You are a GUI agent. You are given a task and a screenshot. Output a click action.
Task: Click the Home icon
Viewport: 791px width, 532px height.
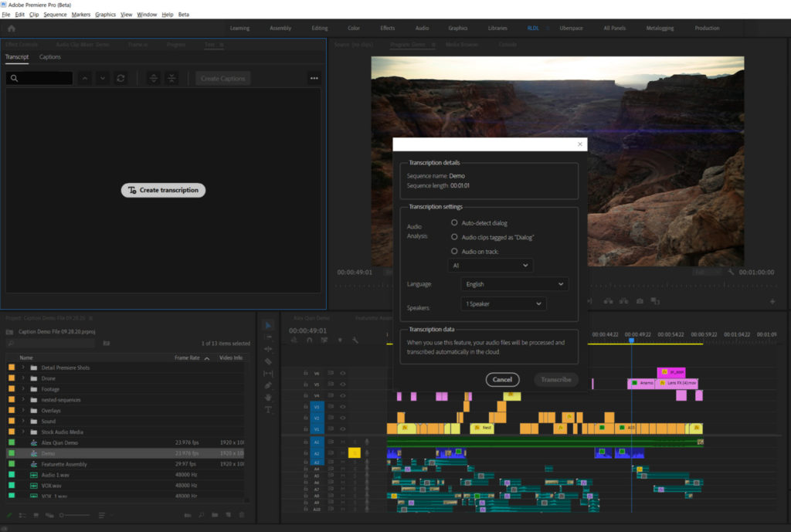click(x=12, y=29)
